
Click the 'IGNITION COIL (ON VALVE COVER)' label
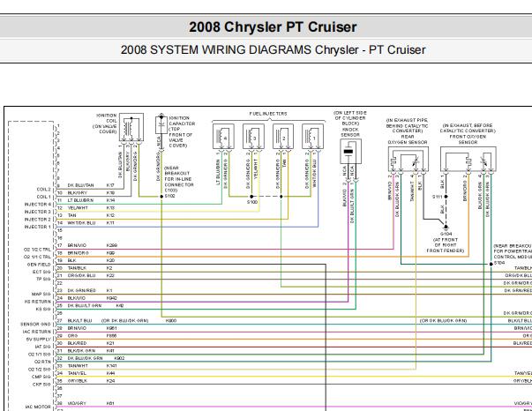pyautogui.click(x=106, y=123)
